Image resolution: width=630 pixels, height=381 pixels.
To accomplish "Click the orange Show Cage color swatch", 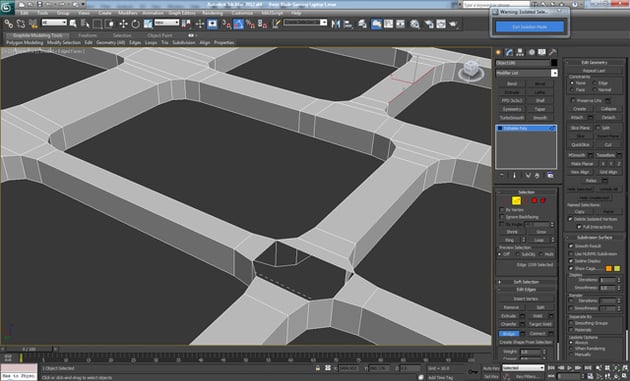I will click(x=609, y=268).
